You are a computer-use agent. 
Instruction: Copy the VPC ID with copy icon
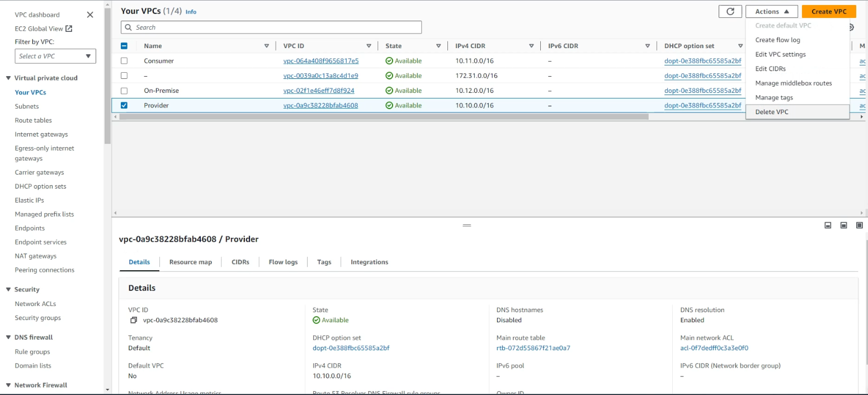coord(134,321)
